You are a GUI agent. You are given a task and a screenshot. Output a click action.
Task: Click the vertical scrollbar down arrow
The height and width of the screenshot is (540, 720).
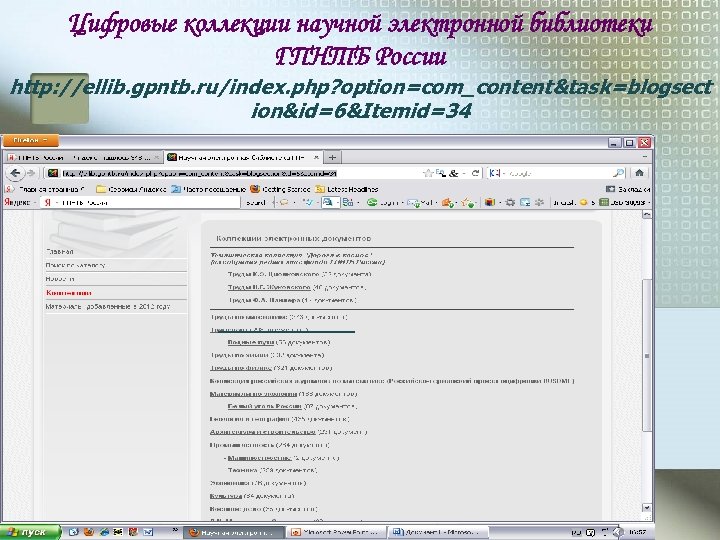click(647, 508)
